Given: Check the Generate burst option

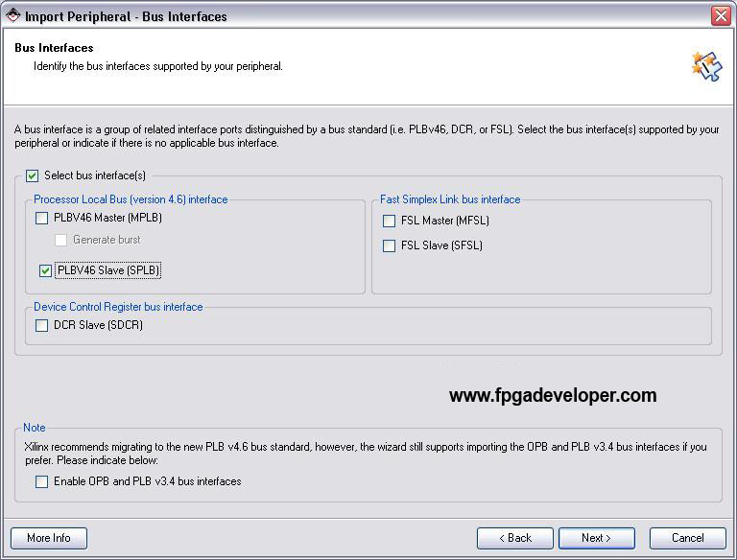Looking at the screenshot, I should click(x=60, y=240).
